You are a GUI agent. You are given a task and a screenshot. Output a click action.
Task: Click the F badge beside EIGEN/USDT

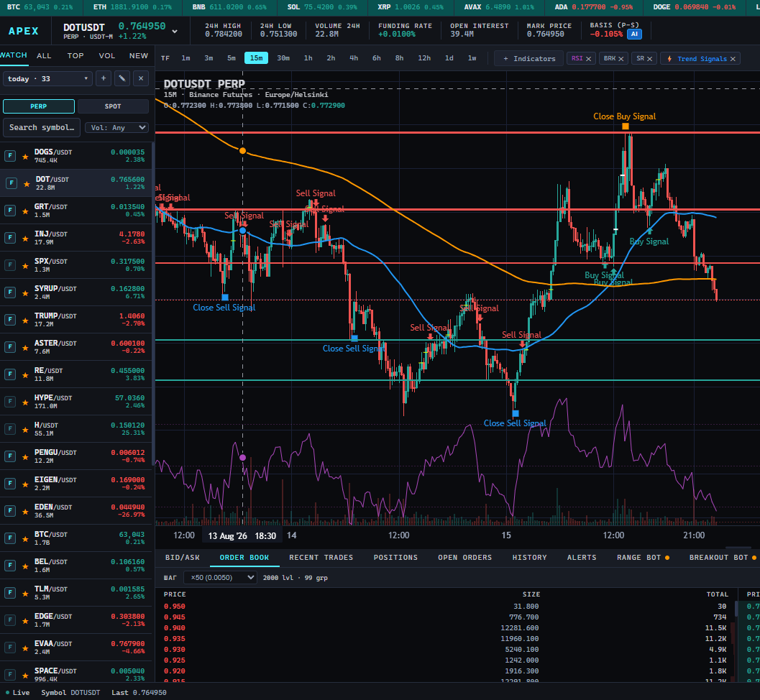coord(9,484)
